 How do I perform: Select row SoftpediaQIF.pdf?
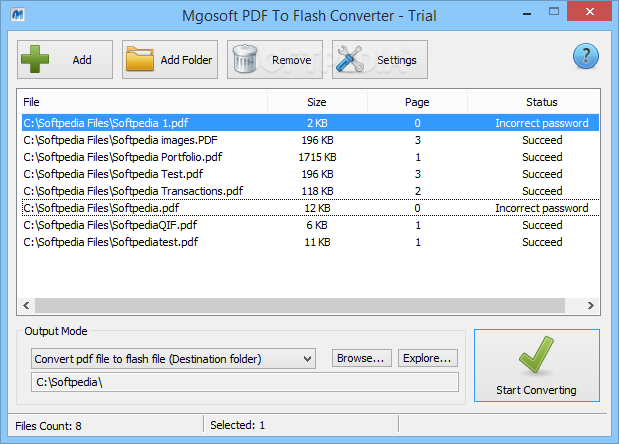pyautogui.click(x=310, y=225)
